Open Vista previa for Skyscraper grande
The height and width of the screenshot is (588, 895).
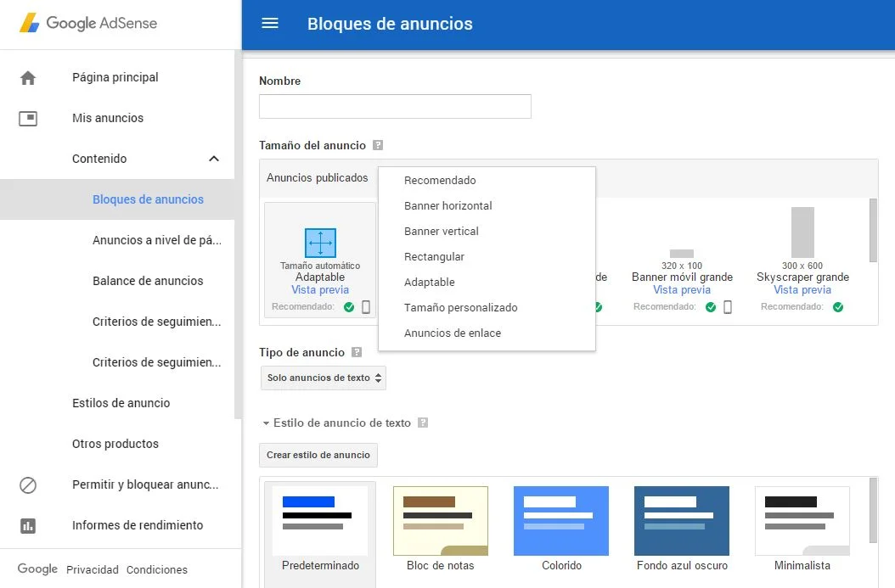(802, 290)
